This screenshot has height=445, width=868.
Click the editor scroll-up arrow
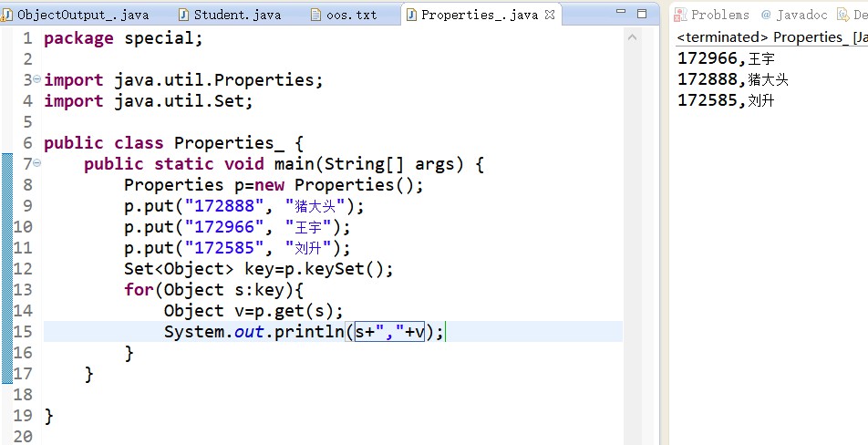click(632, 37)
